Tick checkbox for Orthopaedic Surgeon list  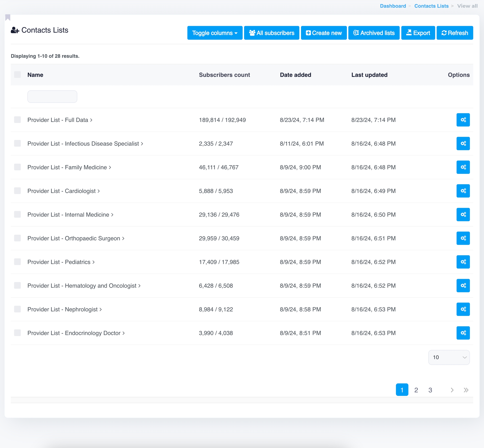pyautogui.click(x=17, y=238)
